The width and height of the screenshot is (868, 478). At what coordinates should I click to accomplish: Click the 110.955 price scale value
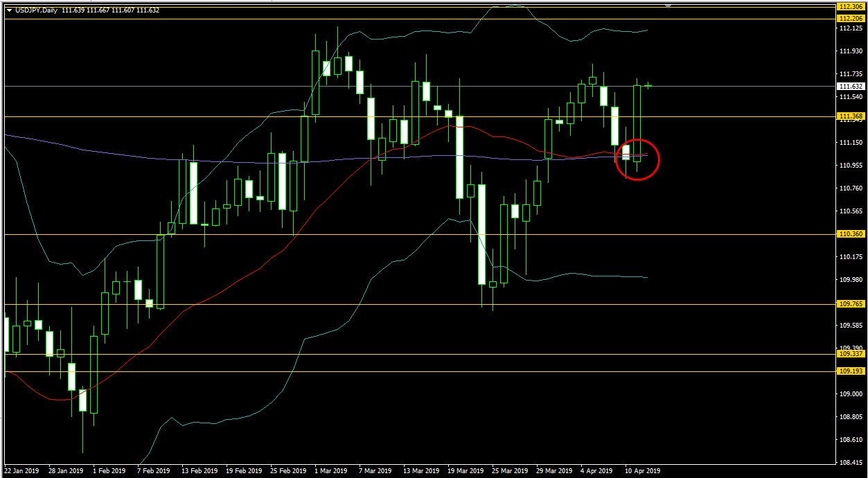(850, 166)
